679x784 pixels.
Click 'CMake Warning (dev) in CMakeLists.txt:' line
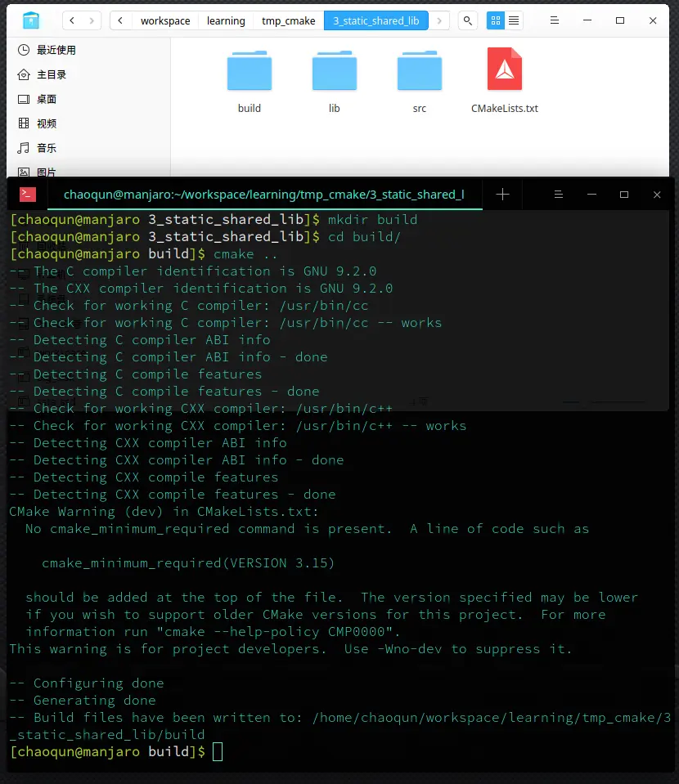click(164, 512)
